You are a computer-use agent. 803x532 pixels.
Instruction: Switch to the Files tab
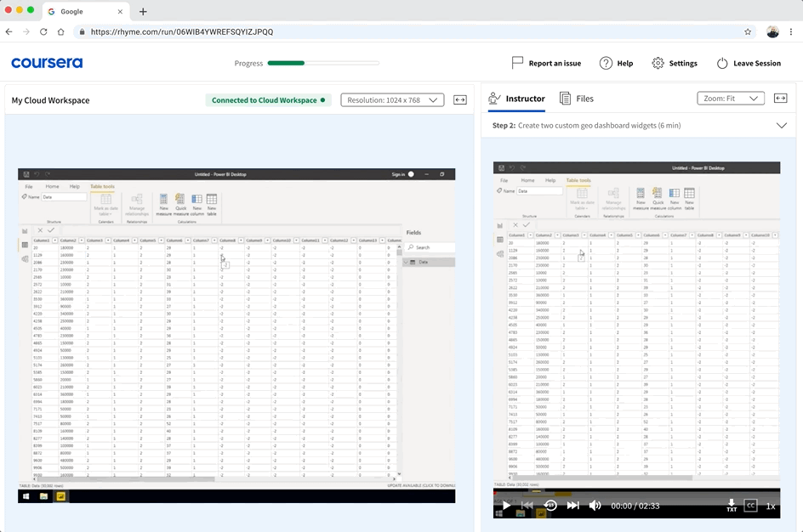click(577, 99)
